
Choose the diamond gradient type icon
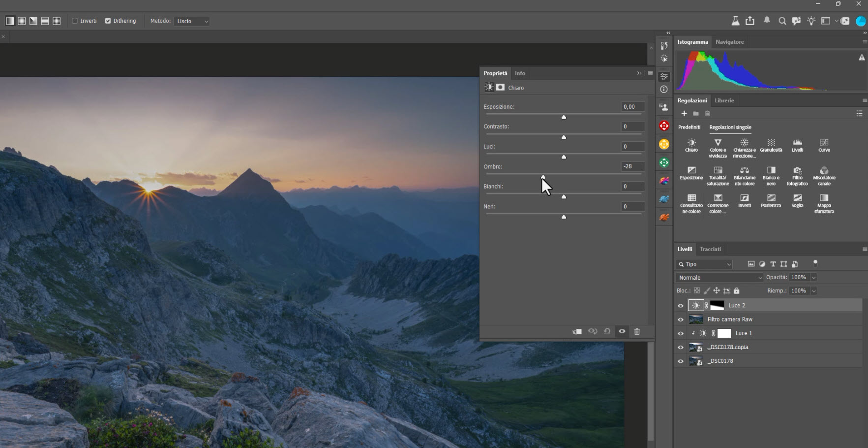(x=57, y=21)
